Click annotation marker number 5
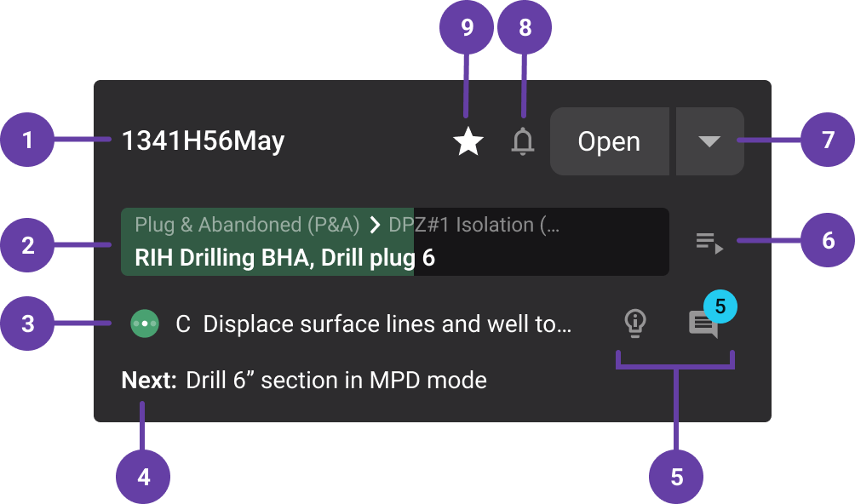The width and height of the screenshot is (855, 504). tap(676, 477)
